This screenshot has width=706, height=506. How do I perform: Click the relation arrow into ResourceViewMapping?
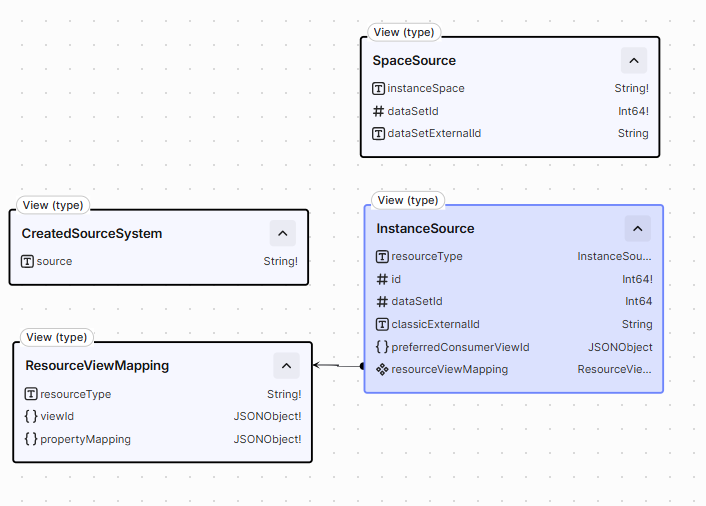coord(339,365)
